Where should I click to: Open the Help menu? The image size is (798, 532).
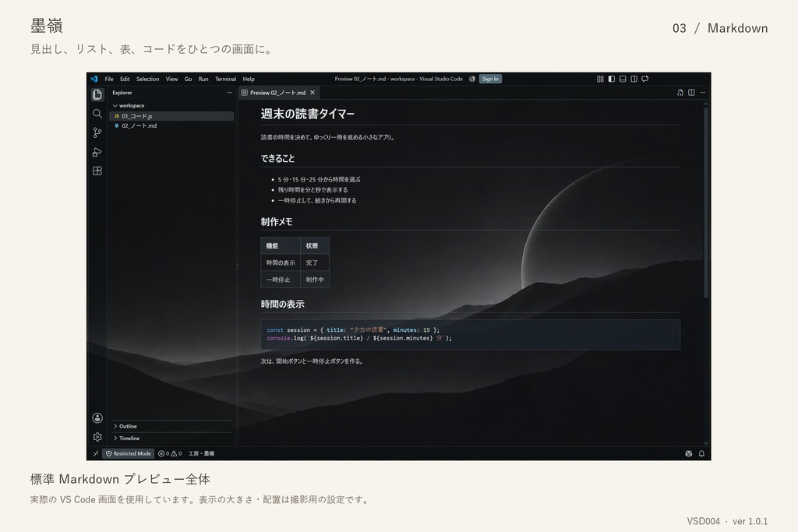(249, 79)
